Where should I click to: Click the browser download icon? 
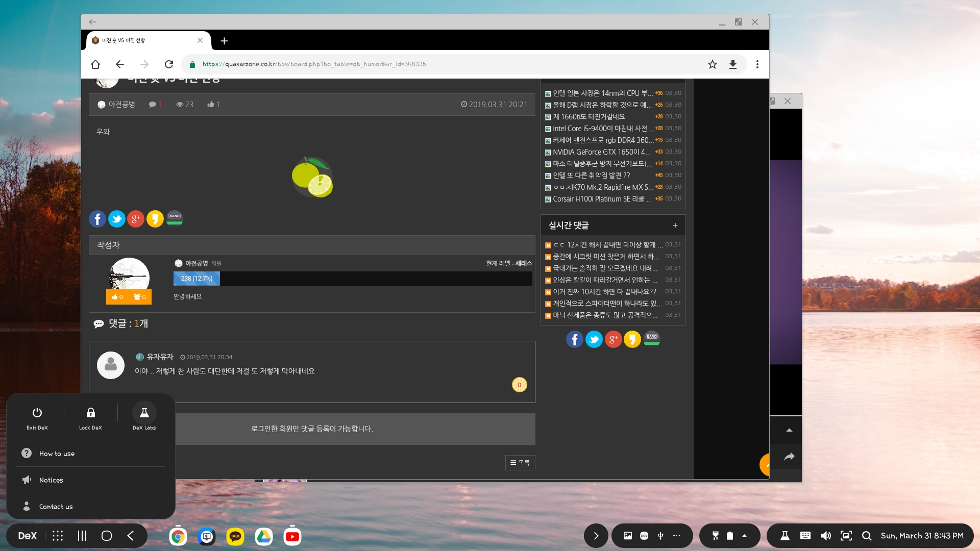(732, 64)
